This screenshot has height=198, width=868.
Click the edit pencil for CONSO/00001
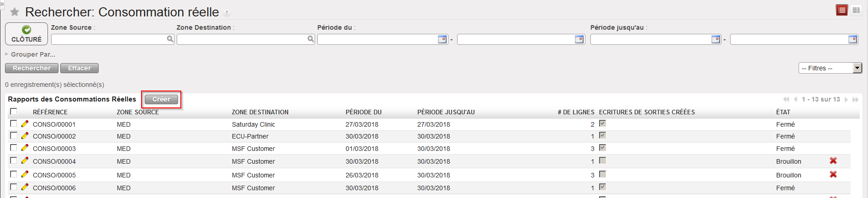[x=25, y=124]
